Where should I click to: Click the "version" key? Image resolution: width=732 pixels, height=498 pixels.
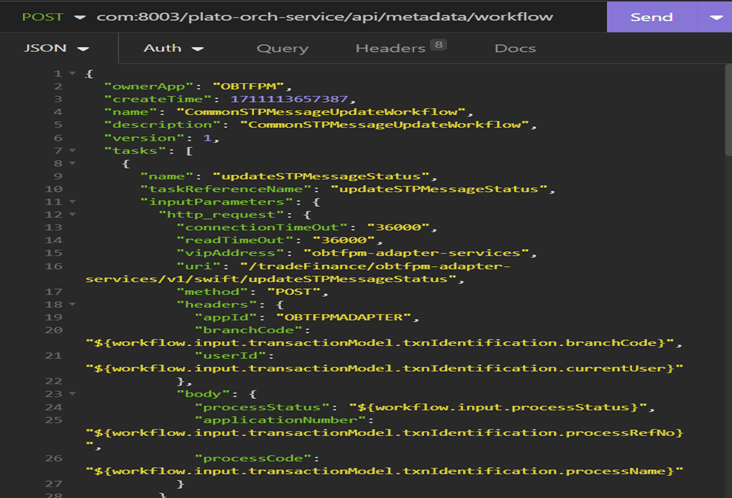[145, 138]
